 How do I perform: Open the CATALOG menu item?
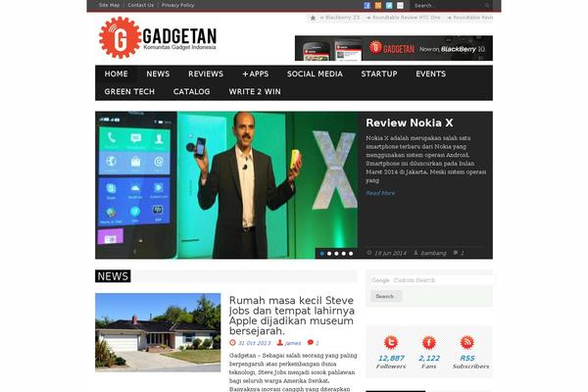pos(192,91)
